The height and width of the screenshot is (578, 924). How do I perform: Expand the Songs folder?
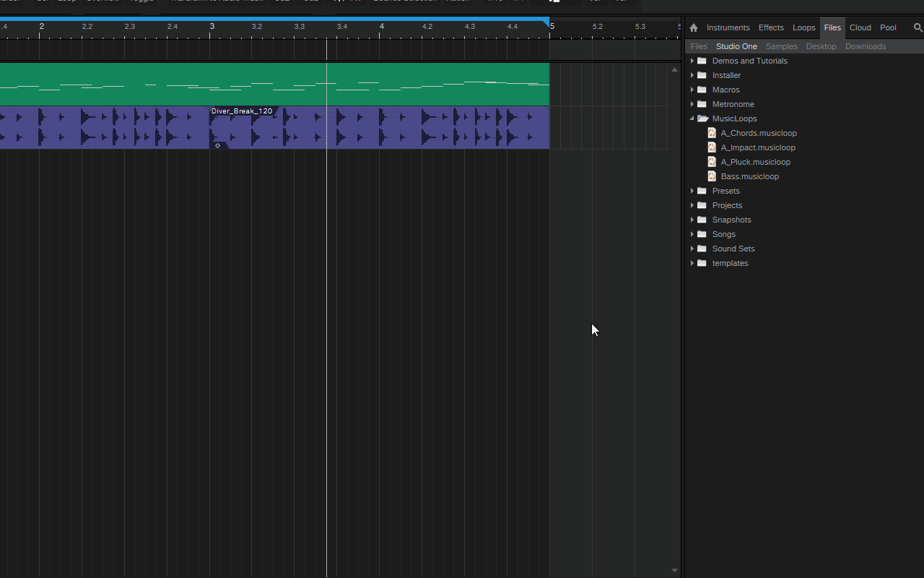(692, 234)
